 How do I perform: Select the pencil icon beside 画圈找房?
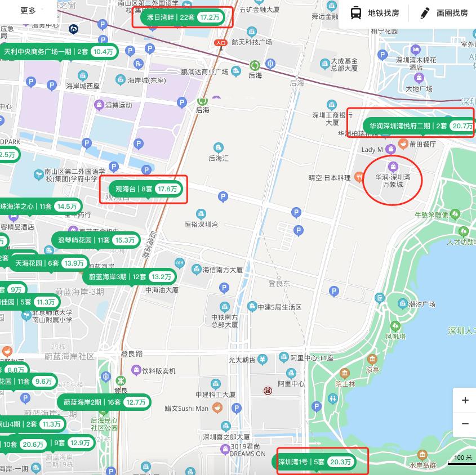click(x=424, y=12)
